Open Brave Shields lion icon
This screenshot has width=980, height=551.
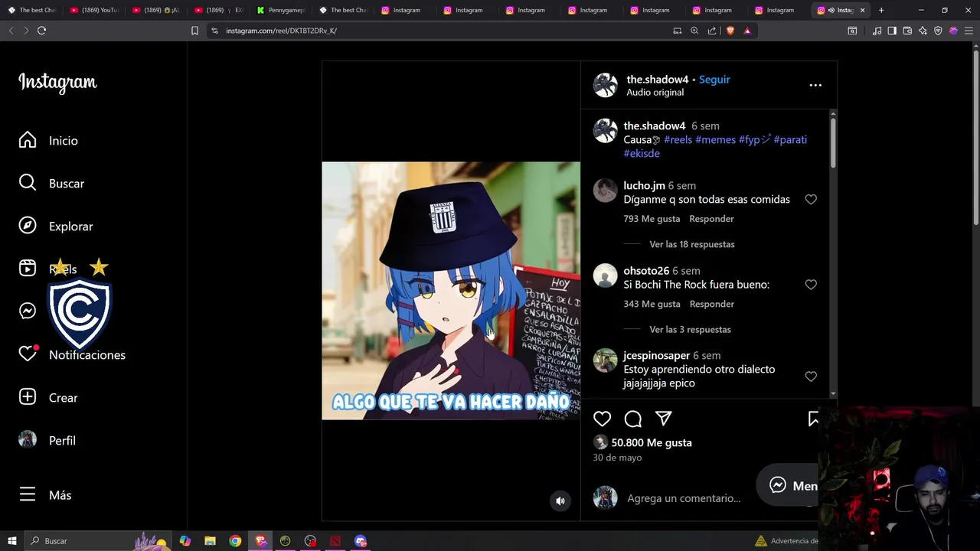730,31
